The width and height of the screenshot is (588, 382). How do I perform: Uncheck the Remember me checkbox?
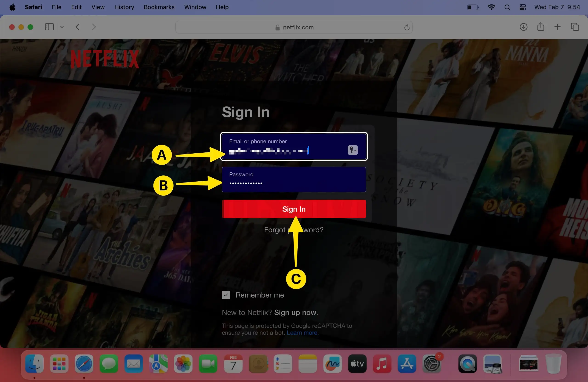(226, 295)
